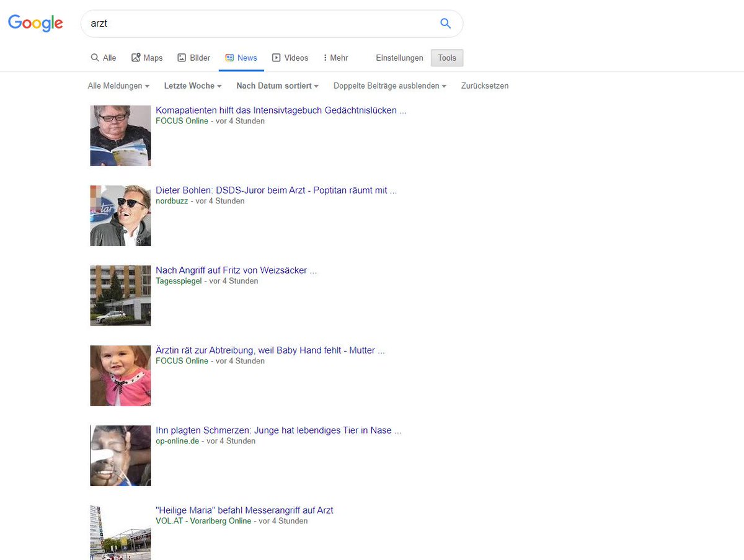The height and width of the screenshot is (560, 744).
Task: Open the Nach Datum sortiert dropdown
Action: pyautogui.click(x=278, y=86)
